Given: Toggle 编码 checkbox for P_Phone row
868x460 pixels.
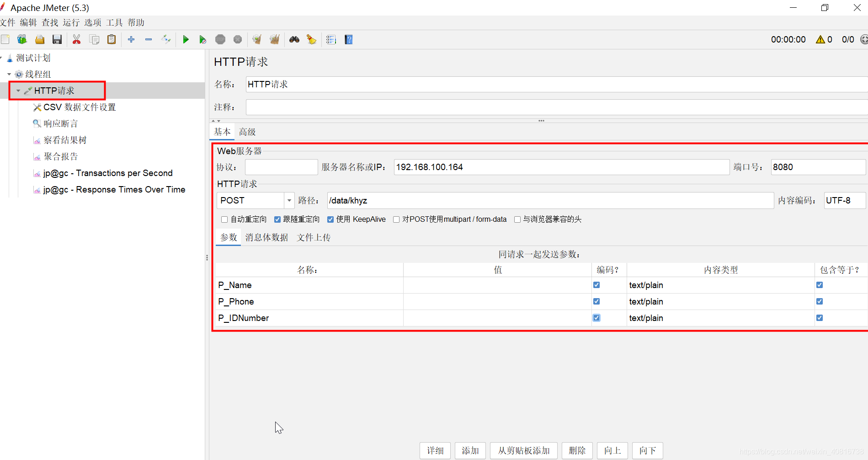Looking at the screenshot, I should 596,301.
